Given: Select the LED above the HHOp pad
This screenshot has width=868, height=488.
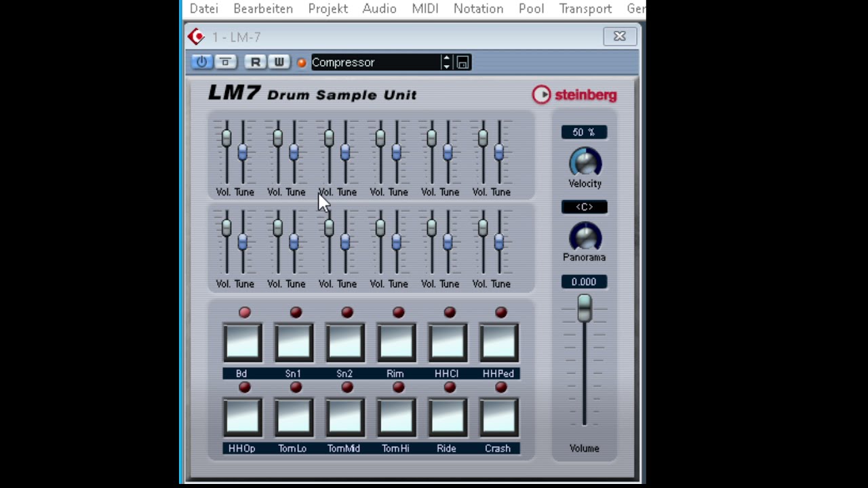Looking at the screenshot, I should click(x=245, y=387).
